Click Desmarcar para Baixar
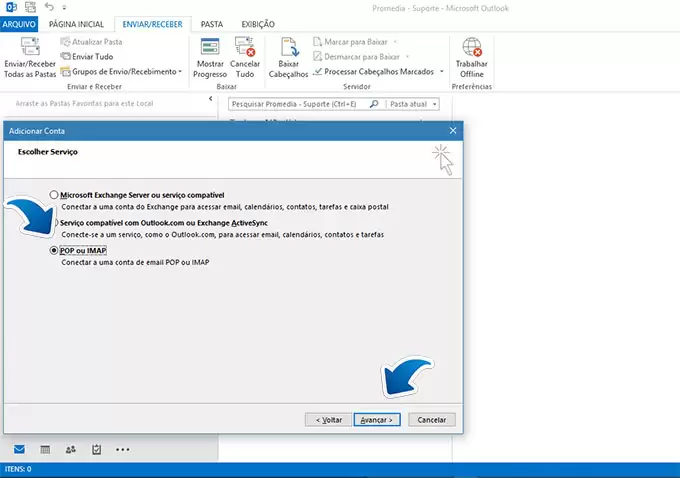Screen dimensions: 680x478 (x=356, y=56)
